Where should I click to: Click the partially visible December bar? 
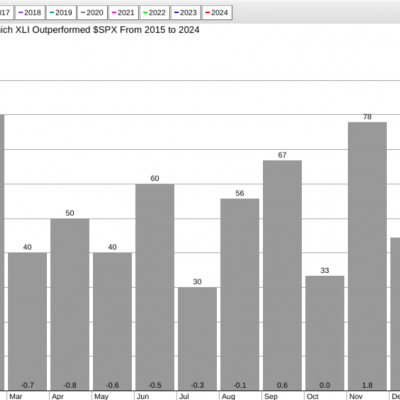[395, 314]
